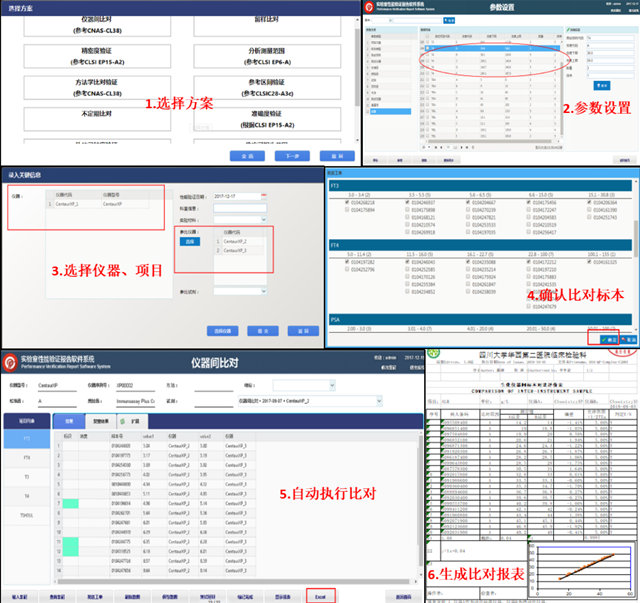Click the middle blue button in 录入关键信息 dialog
The width and height of the screenshot is (640, 603).
tap(263, 331)
